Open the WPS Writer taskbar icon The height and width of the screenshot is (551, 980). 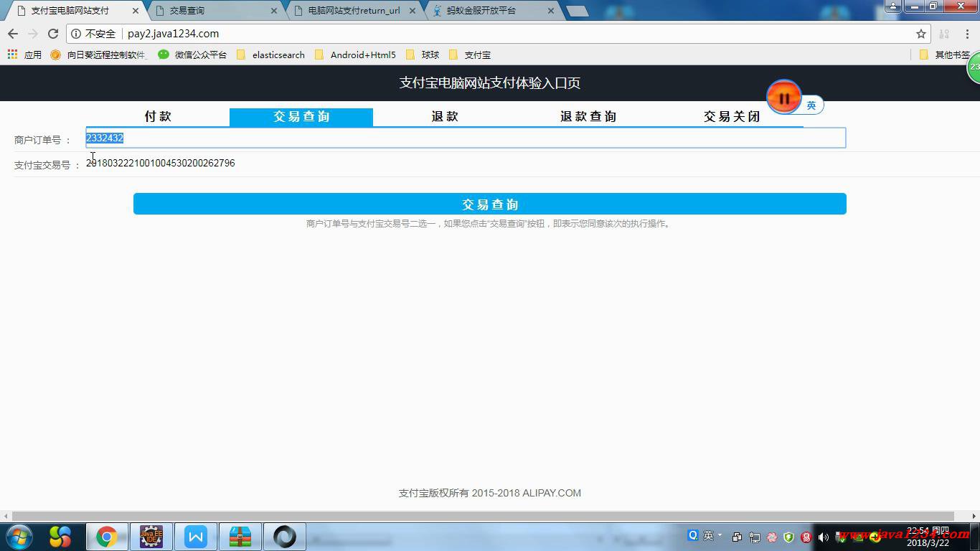196,537
